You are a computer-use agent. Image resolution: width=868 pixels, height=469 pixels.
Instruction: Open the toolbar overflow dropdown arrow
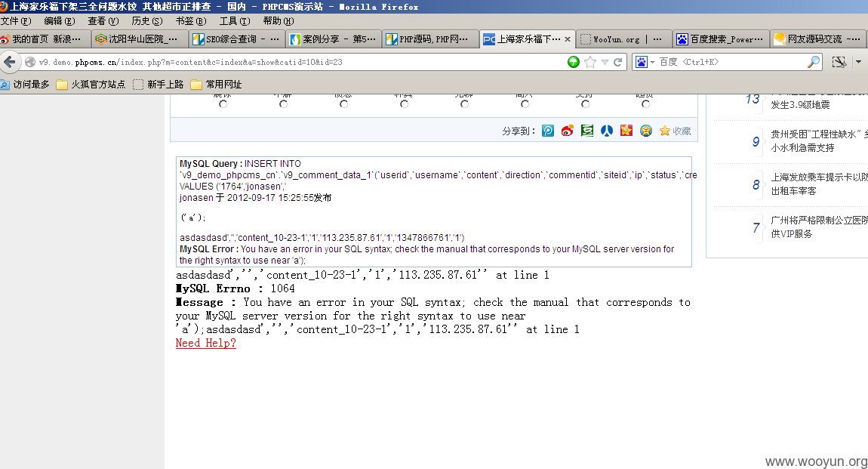coord(859,62)
